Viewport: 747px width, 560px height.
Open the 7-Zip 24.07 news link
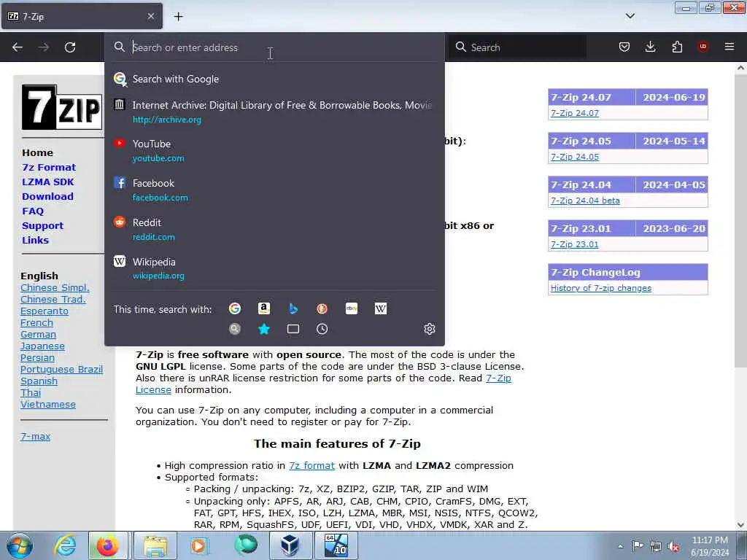(x=575, y=113)
